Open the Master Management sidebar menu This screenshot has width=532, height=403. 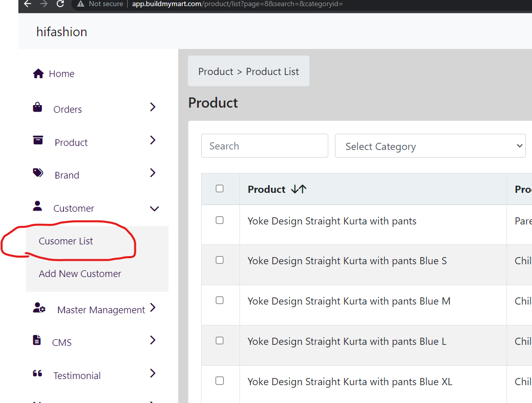coord(101,310)
